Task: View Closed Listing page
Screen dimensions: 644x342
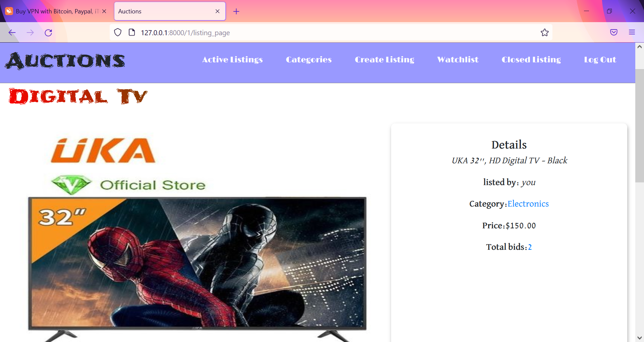Action: point(531,60)
